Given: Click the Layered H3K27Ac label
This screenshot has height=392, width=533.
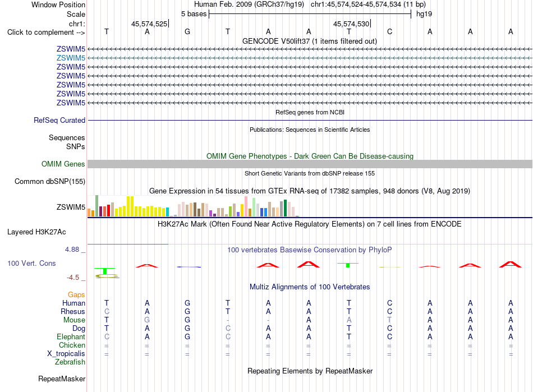Looking at the screenshot, I should (36, 232).
